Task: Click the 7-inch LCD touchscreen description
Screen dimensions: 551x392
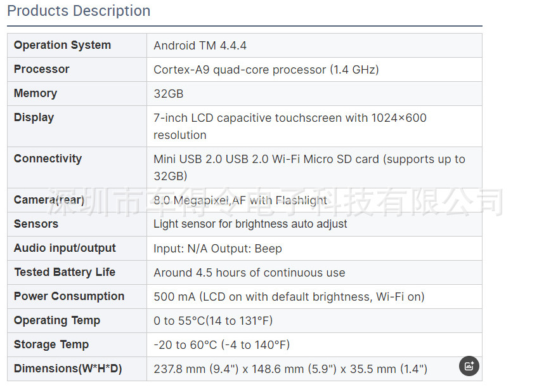Action: coord(290,126)
